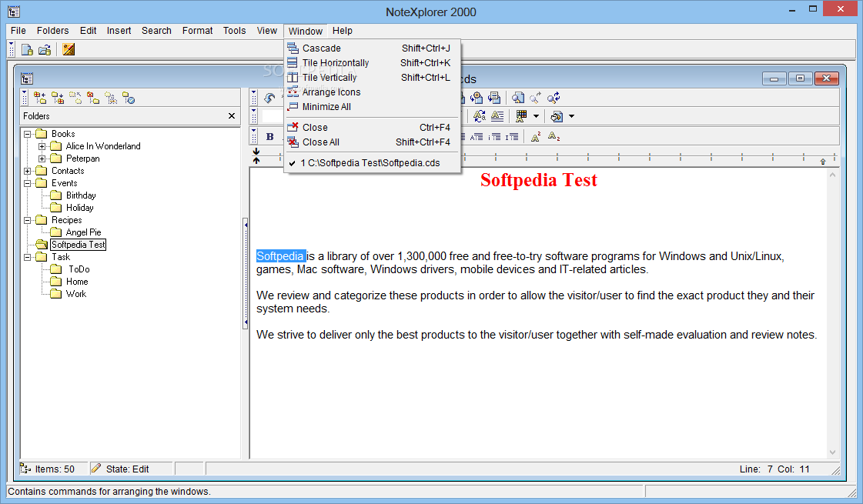Collapse the Books folder node
Image resolution: width=863 pixels, height=504 pixels.
[27, 134]
